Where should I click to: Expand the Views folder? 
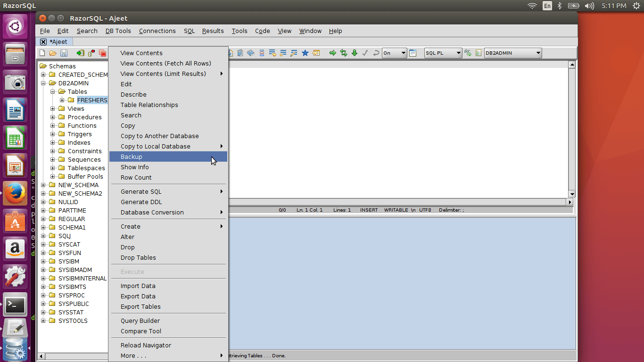point(53,109)
